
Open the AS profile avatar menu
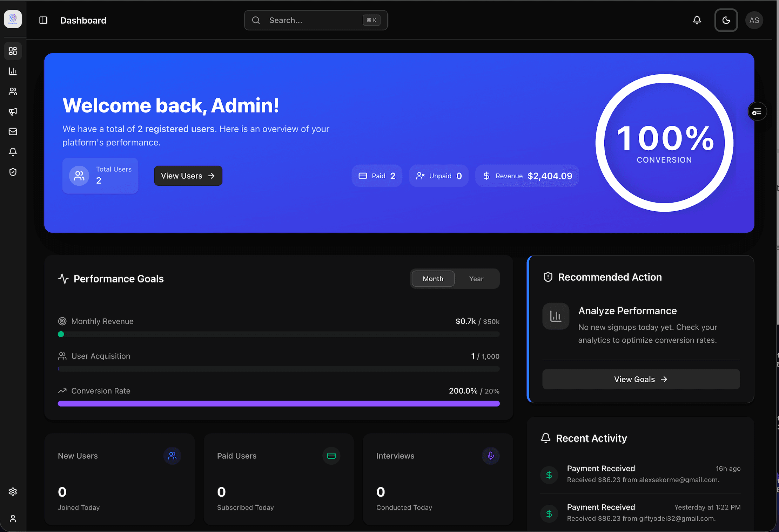754,20
